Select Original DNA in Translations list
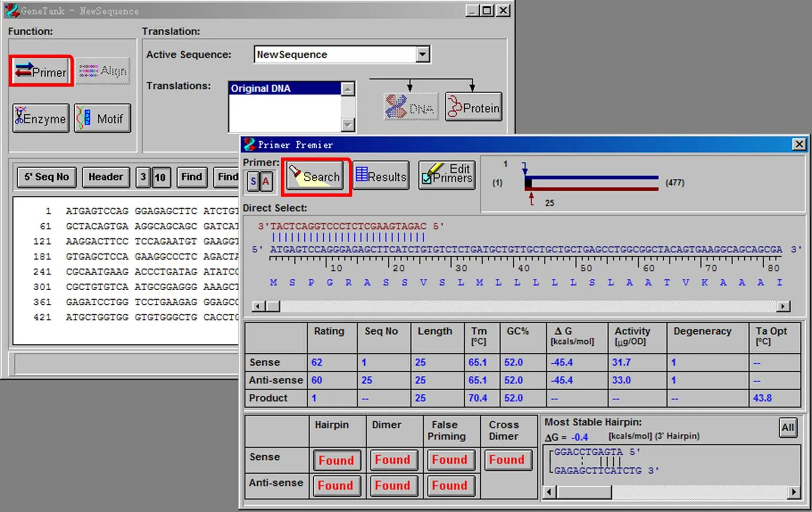 point(285,88)
